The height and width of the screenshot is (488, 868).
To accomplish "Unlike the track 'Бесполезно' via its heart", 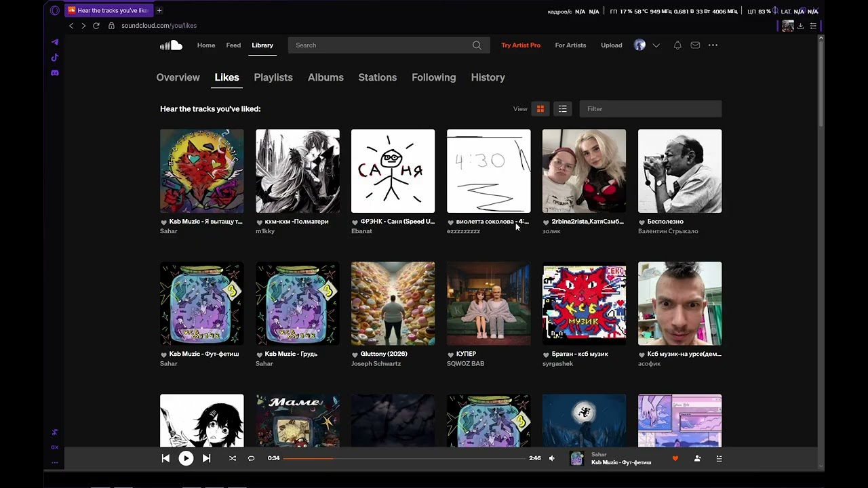I will [642, 222].
